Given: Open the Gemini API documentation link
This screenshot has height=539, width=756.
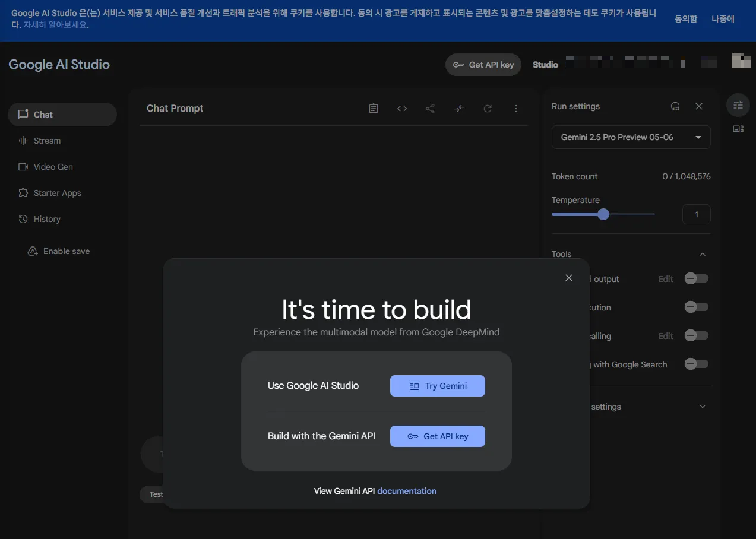Looking at the screenshot, I should point(407,491).
